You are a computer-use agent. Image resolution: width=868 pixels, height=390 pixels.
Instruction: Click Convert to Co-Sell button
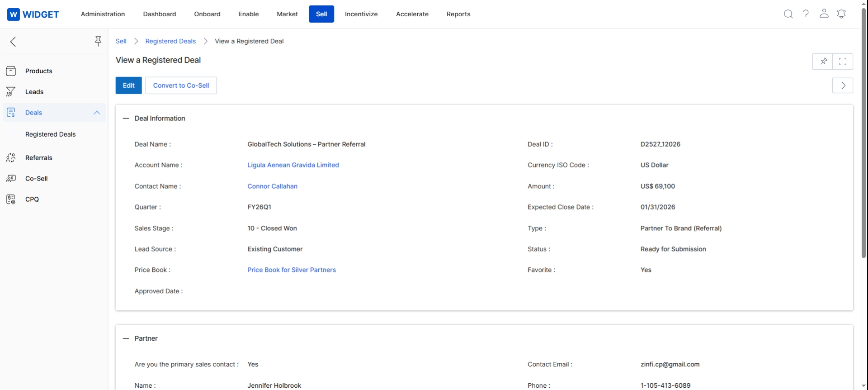[x=181, y=86]
